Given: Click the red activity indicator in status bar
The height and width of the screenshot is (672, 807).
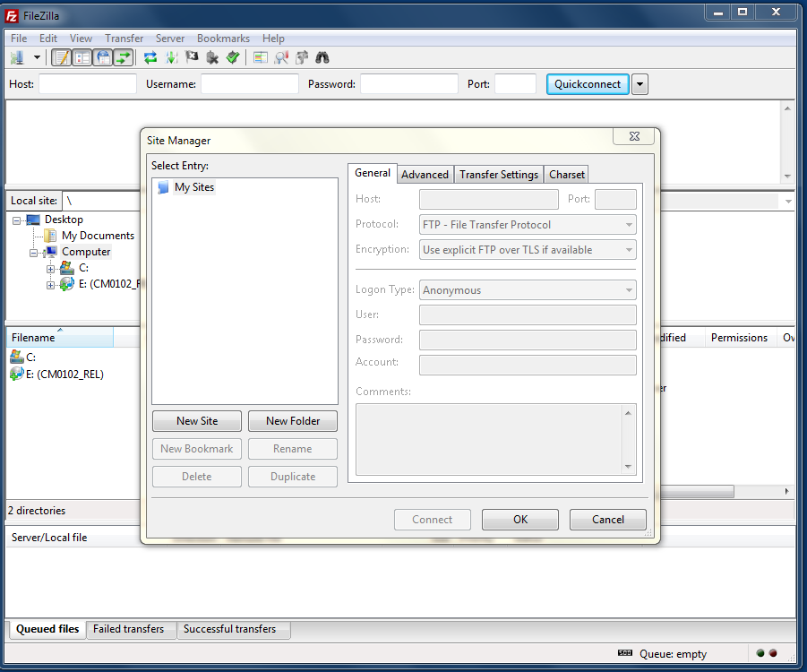Looking at the screenshot, I should pyautogui.click(x=773, y=653).
